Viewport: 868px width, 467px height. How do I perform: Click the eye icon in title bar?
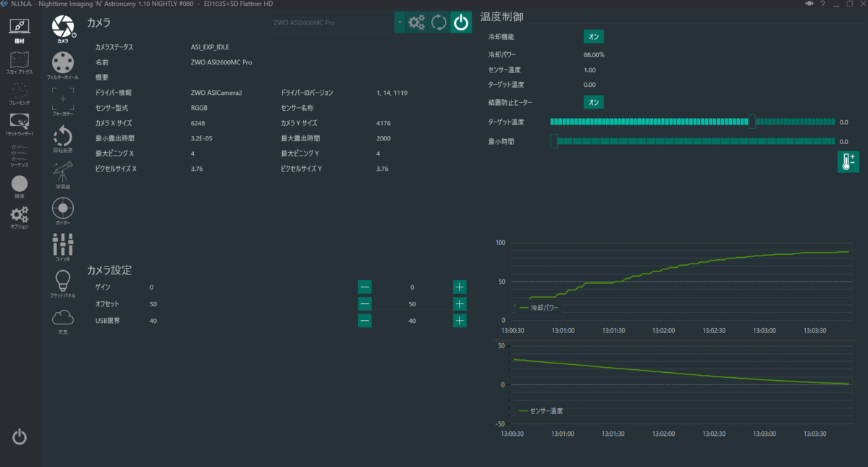[809, 4]
